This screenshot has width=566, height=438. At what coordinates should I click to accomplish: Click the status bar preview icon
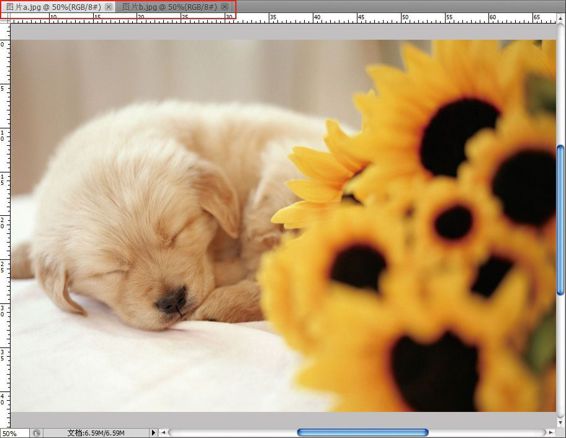[x=36, y=433]
